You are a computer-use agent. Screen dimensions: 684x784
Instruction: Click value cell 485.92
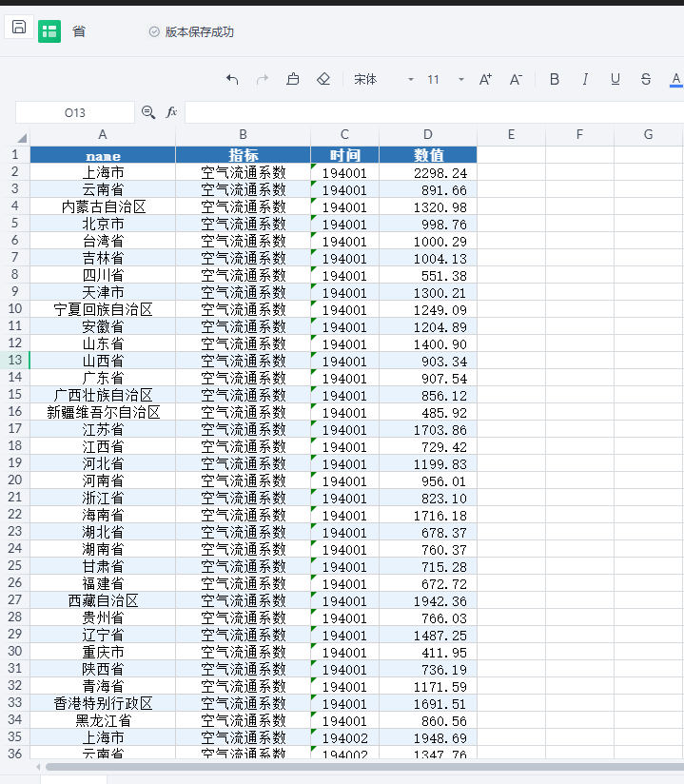coord(428,412)
